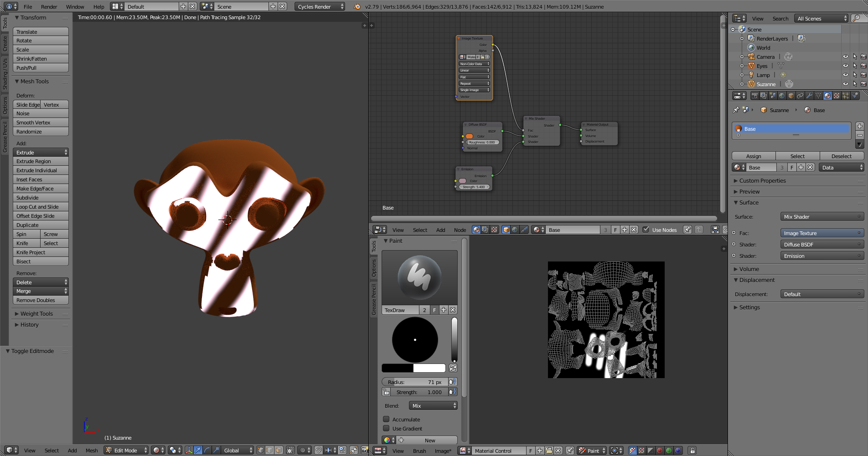
Task: Open the Window menu
Action: tap(75, 6)
